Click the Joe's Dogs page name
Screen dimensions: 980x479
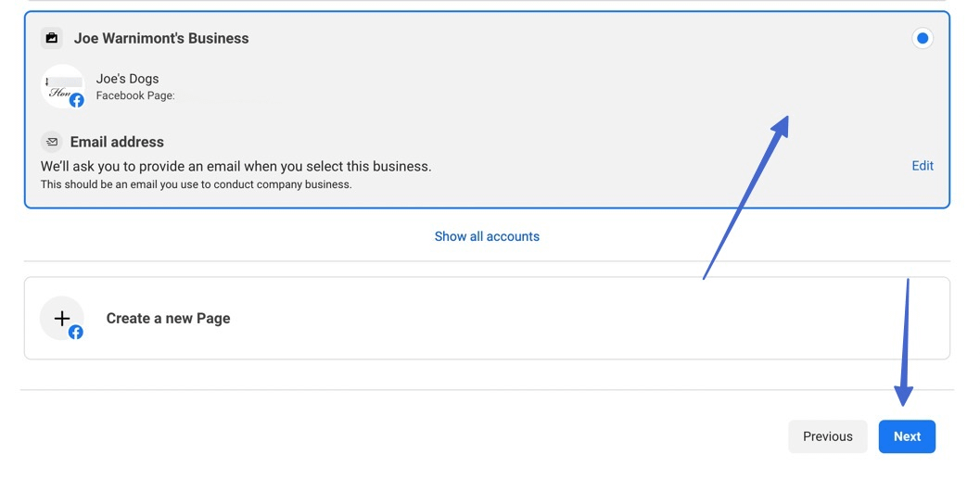128,79
